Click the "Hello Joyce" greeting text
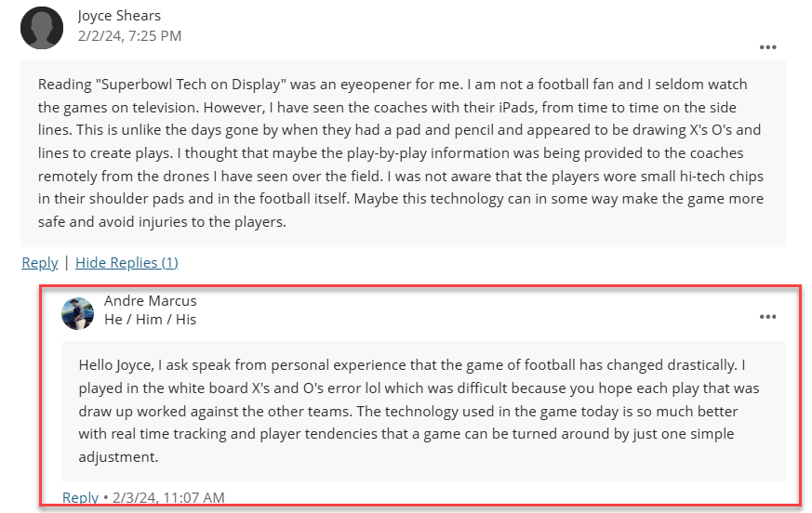812x513 pixels. click(x=116, y=365)
